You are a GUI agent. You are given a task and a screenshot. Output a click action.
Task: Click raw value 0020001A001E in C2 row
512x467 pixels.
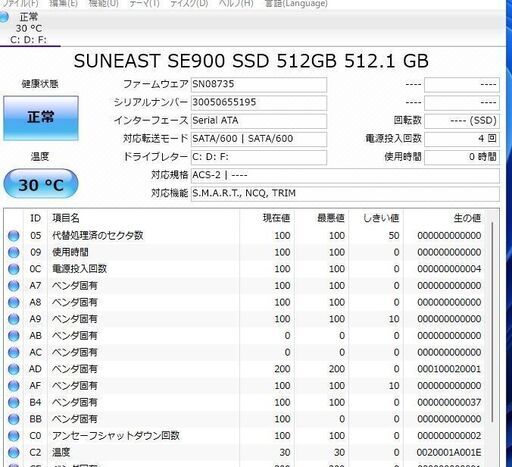pyautogui.click(x=449, y=453)
